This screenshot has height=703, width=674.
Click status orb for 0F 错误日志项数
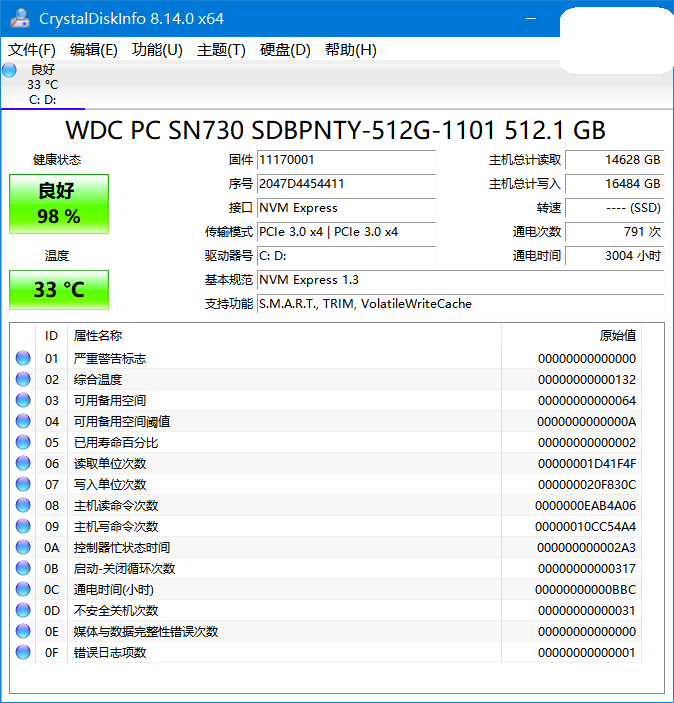pyautogui.click(x=23, y=652)
